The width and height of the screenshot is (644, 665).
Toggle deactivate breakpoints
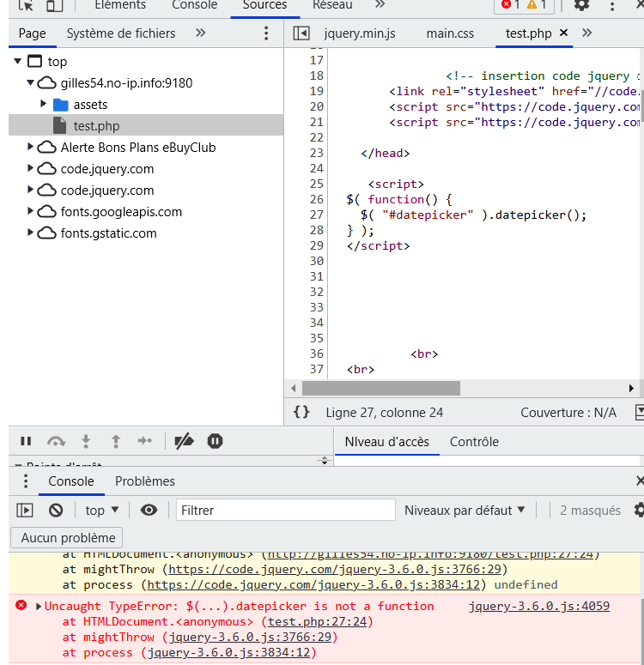184,441
